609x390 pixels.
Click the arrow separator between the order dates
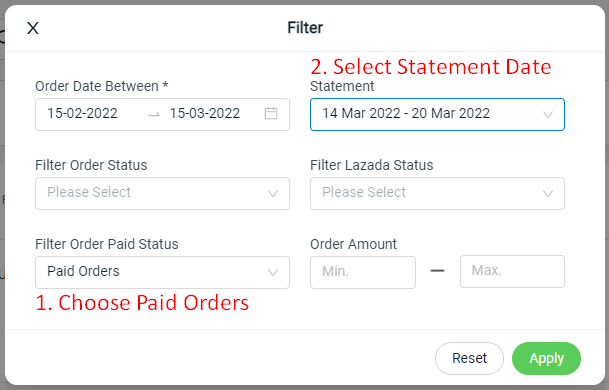(x=154, y=115)
